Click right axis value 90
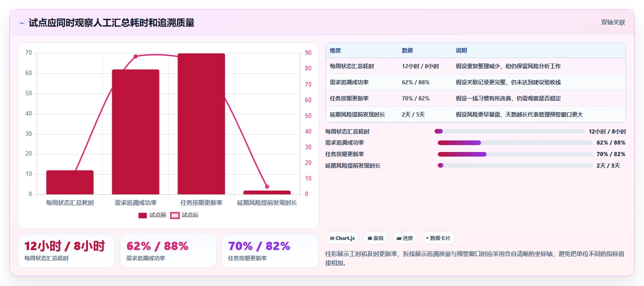This screenshot has width=644, height=286. [308, 53]
